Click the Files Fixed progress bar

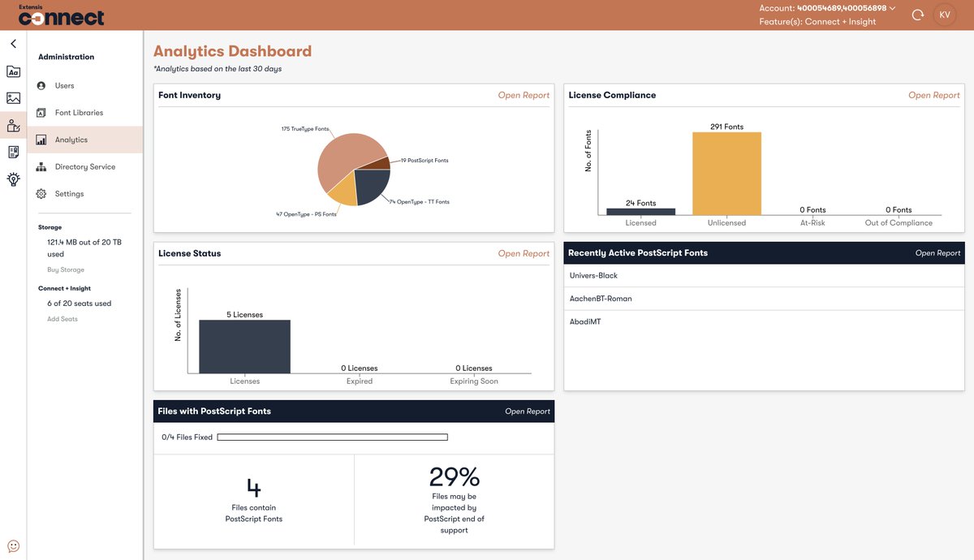click(332, 437)
